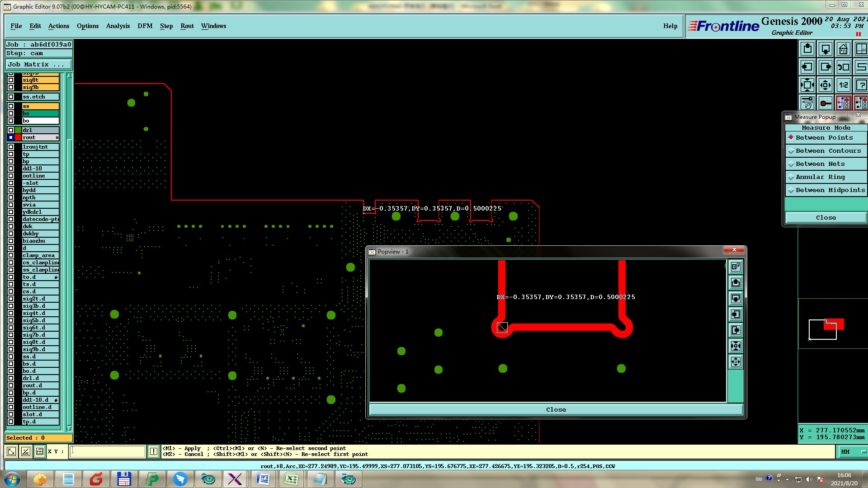Screen dimensions: 868x488
Task: Click Close in the Measure Popup
Action: (x=826, y=218)
